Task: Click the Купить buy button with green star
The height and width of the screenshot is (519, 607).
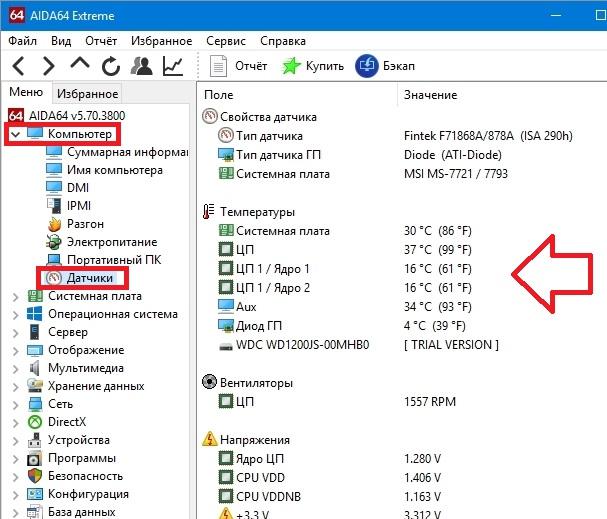Action: coord(313,66)
